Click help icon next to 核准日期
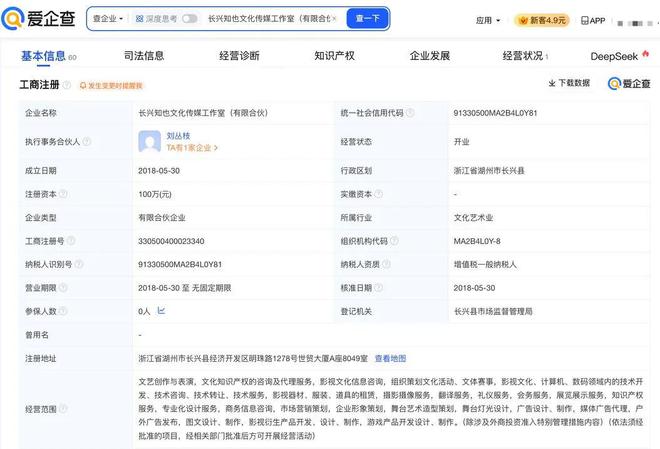This screenshot has height=449, width=660. (378, 288)
